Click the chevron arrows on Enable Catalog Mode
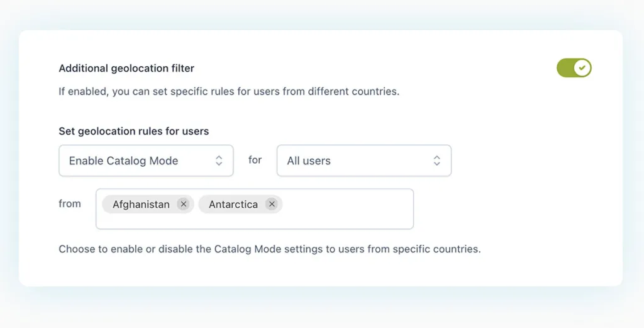This screenshot has height=328, width=644. click(219, 161)
